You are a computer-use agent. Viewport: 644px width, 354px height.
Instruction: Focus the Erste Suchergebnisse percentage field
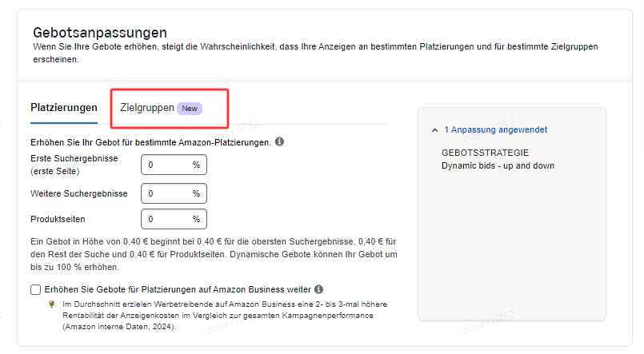166,165
